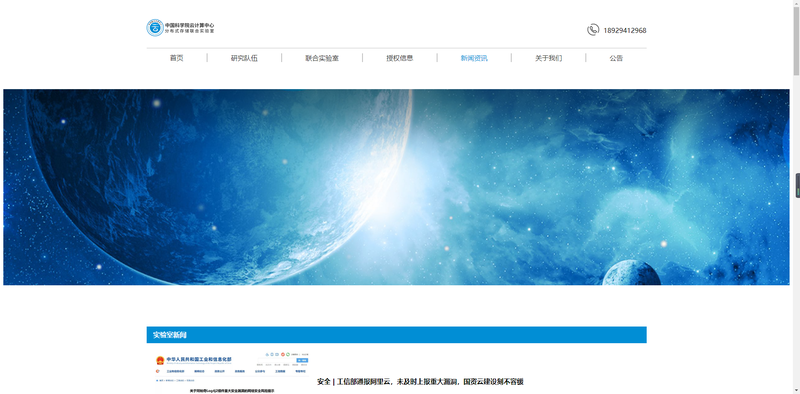The width and height of the screenshot is (800, 394).
Task: Click the cloud computing center logo
Action: 155,28
